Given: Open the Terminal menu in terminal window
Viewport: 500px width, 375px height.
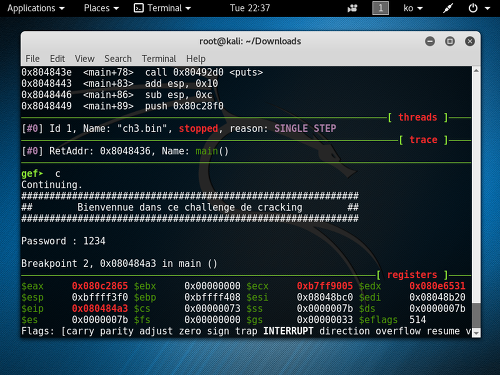Looking at the screenshot, I should tap(159, 59).
